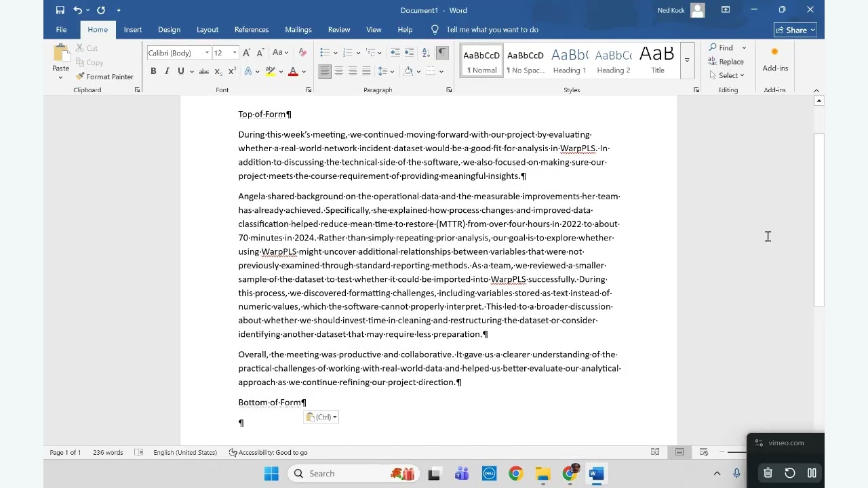Toggle align left paragraph setting
The width and height of the screenshot is (868, 488).
click(325, 71)
